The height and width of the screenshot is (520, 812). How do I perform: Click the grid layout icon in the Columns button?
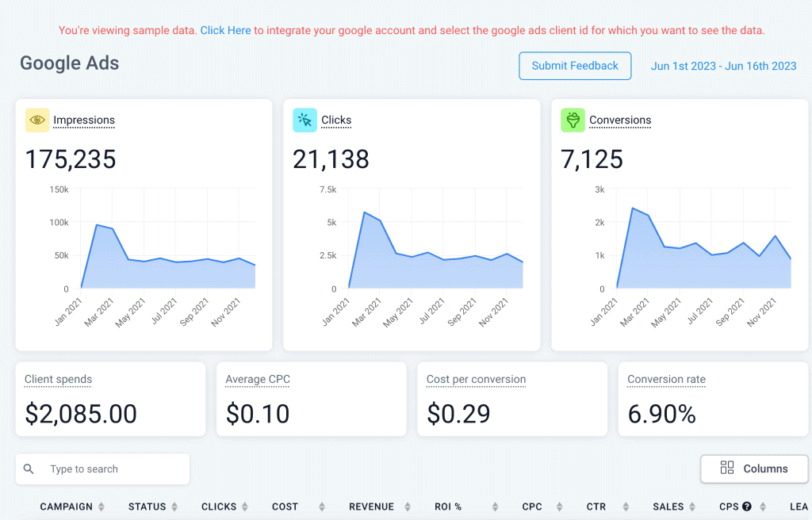pos(726,468)
